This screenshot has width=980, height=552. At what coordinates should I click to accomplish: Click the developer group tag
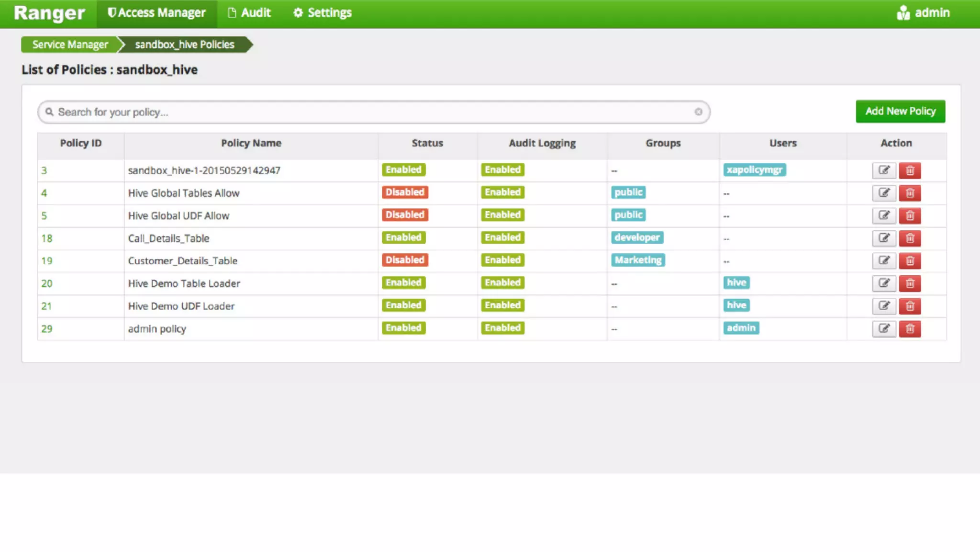[637, 237]
